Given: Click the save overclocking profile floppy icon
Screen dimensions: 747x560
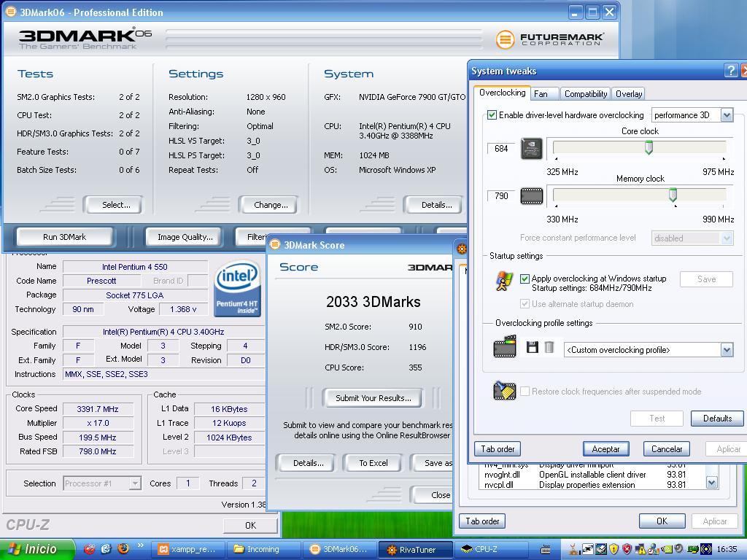Looking at the screenshot, I should coord(533,348).
